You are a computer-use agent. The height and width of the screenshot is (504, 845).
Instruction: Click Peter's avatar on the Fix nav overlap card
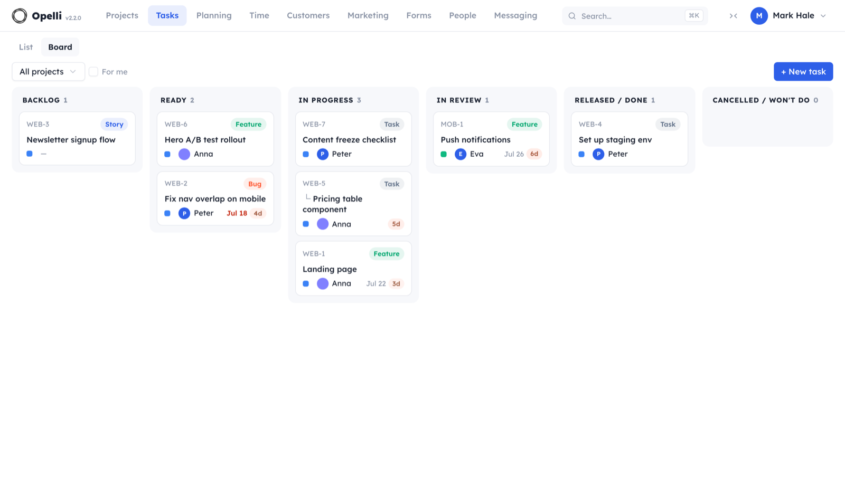coord(184,213)
